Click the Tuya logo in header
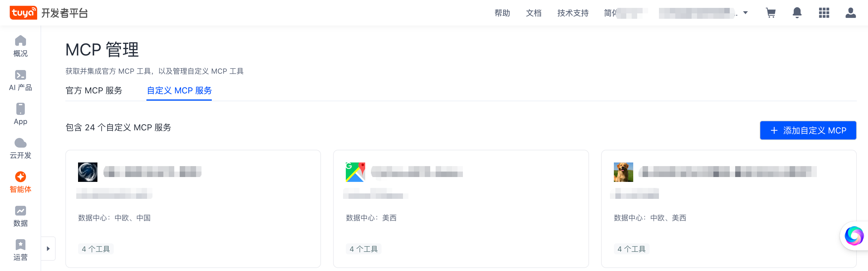This screenshot has width=868, height=271. pos(23,13)
